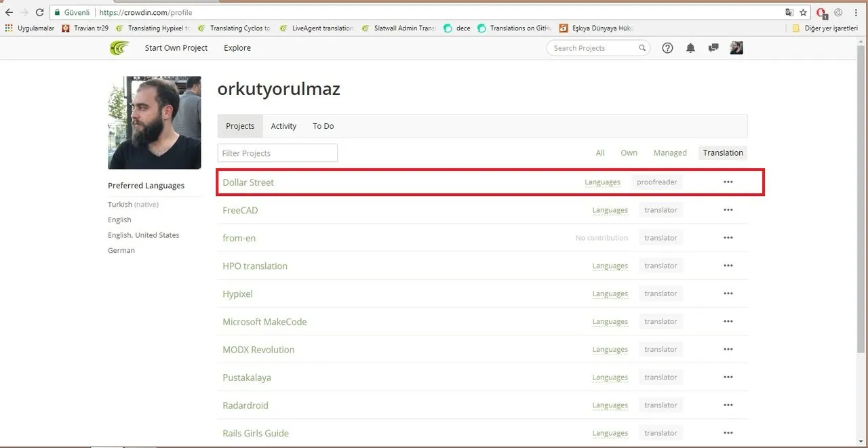
Task: Open the help question mark icon
Action: (x=667, y=48)
